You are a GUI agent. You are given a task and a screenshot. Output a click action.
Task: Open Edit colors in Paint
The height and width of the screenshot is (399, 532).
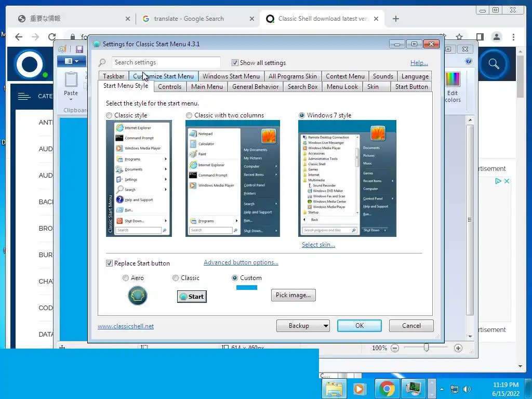pos(453,87)
